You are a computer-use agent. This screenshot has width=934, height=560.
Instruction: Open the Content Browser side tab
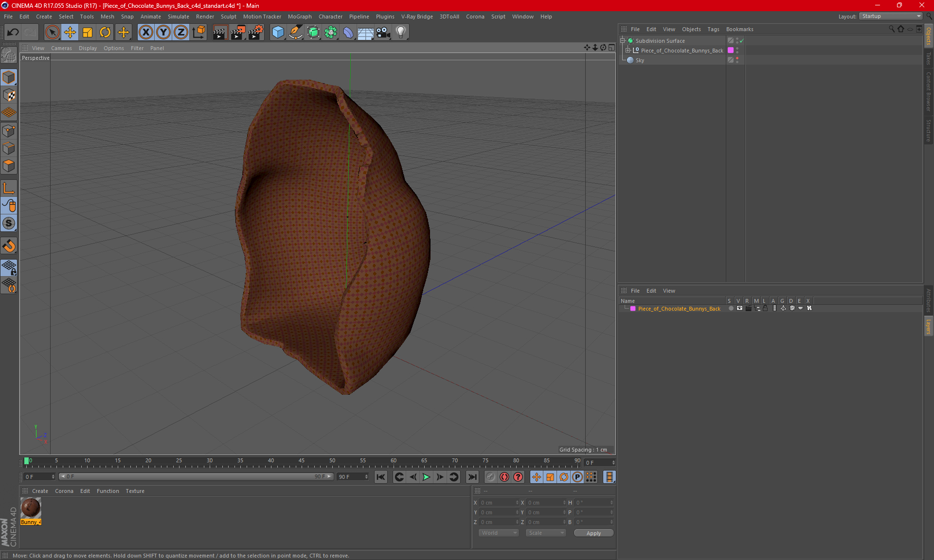pos(929,91)
